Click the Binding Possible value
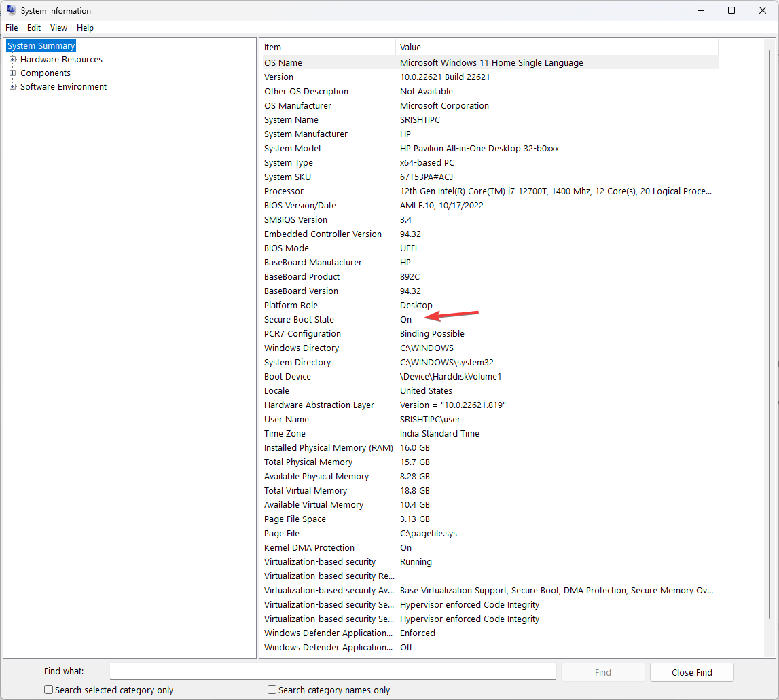Screen dimensions: 779x700 [432, 334]
